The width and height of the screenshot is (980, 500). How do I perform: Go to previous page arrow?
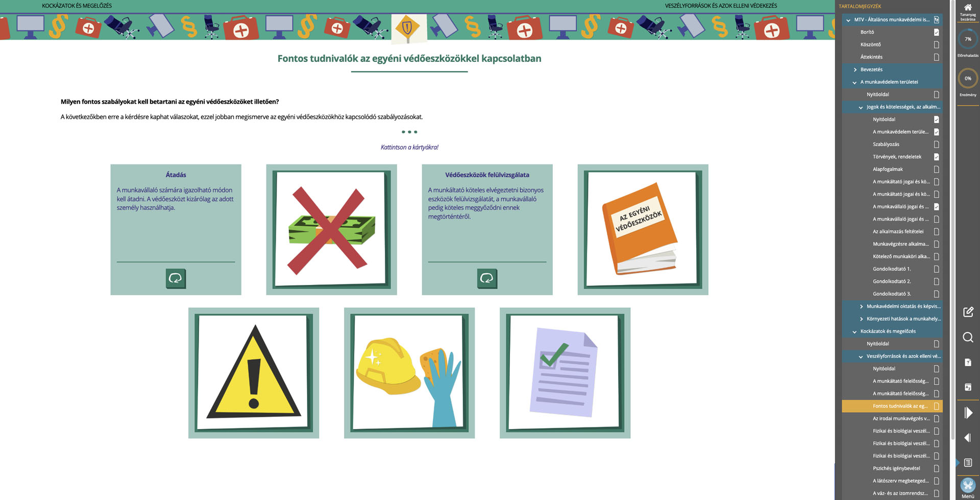coord(968,438)
